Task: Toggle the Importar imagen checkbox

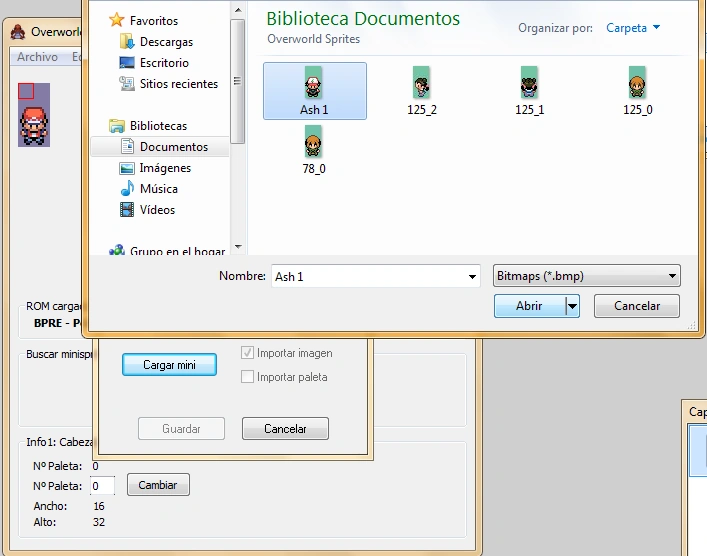Action: point(247,353)
